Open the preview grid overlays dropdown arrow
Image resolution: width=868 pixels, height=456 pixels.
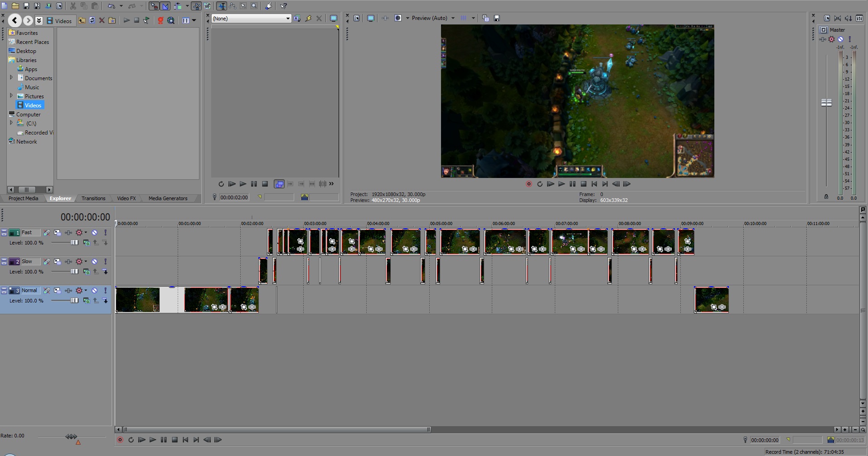point(473,18)
